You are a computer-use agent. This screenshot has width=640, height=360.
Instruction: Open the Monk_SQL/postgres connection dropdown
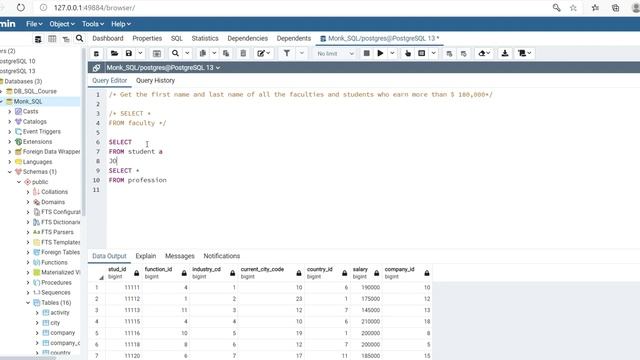point(163,68)
